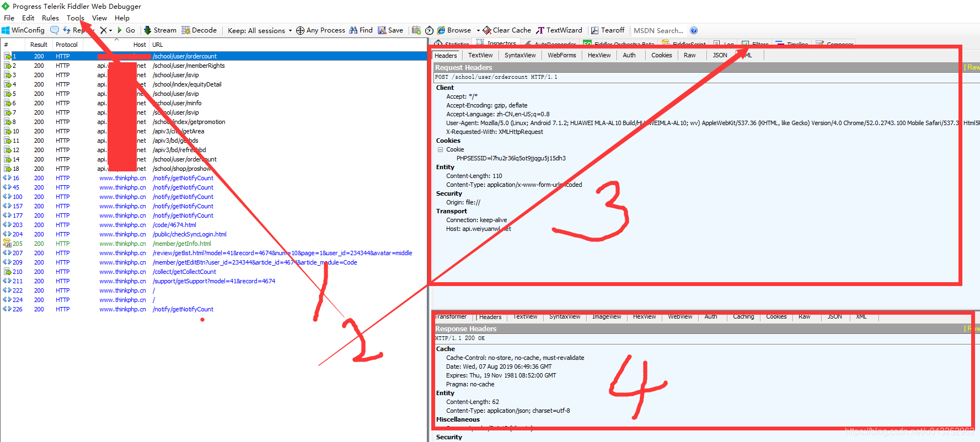Select response Transformer tab
The height and width of the screenshot is (442, 980).
(451, 316)
